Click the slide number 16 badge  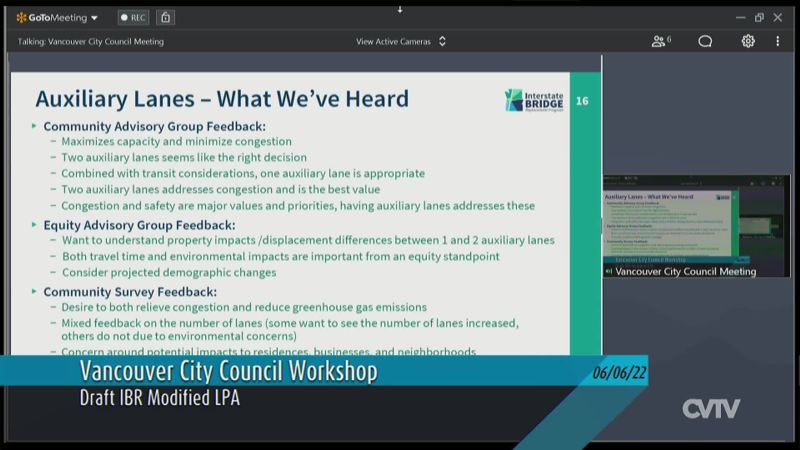click(582, 101)
